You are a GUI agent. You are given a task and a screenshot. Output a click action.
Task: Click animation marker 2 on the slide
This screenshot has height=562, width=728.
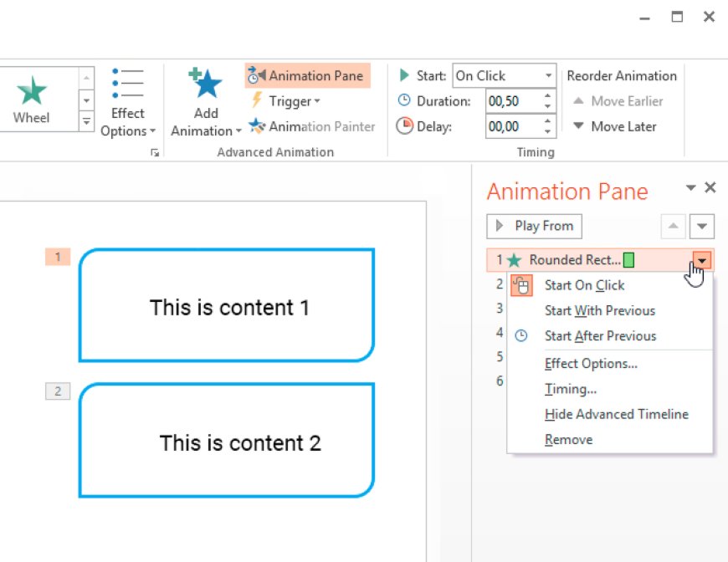tap(58, 391)
